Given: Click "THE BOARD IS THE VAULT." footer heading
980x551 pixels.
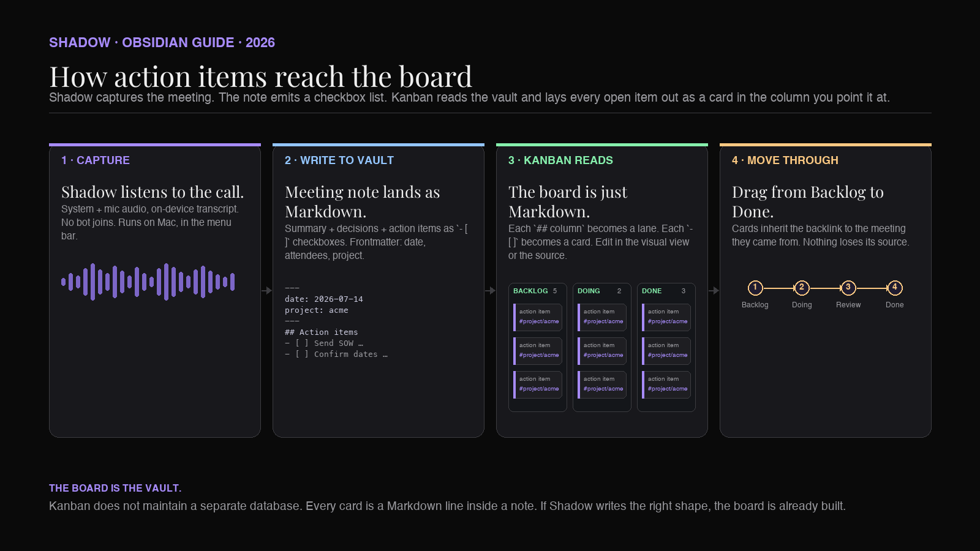Looking at the screenshot, I should click(115, 488).
